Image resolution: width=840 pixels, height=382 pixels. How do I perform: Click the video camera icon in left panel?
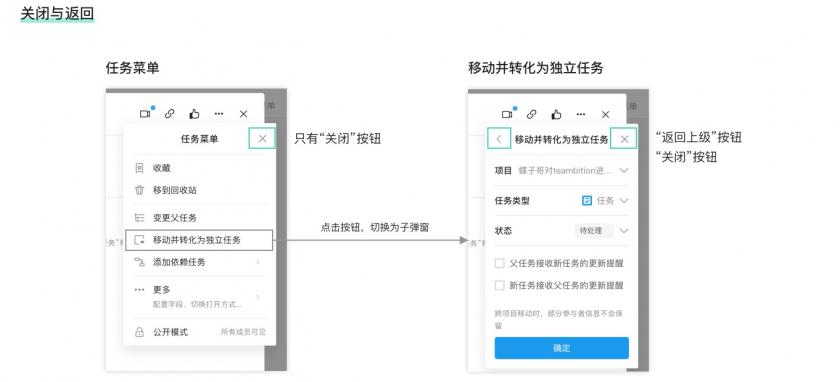145,114
